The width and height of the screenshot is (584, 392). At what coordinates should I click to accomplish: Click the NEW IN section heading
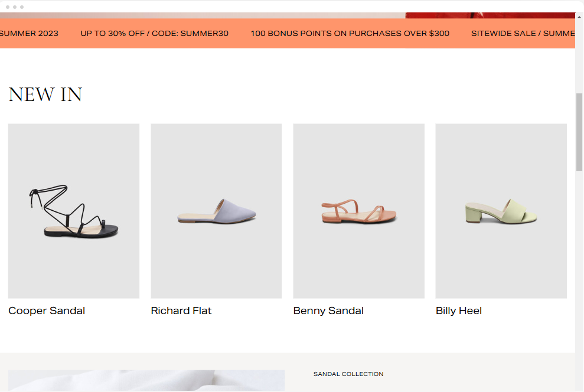pos(45,94)
